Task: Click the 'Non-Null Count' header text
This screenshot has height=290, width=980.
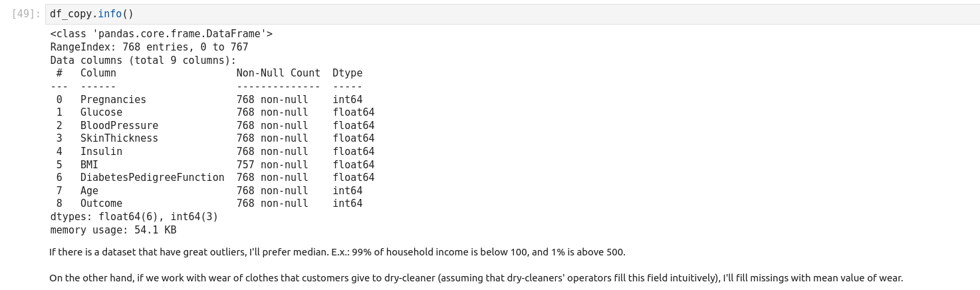Action: pyautogui.click(x=278, y=73)
